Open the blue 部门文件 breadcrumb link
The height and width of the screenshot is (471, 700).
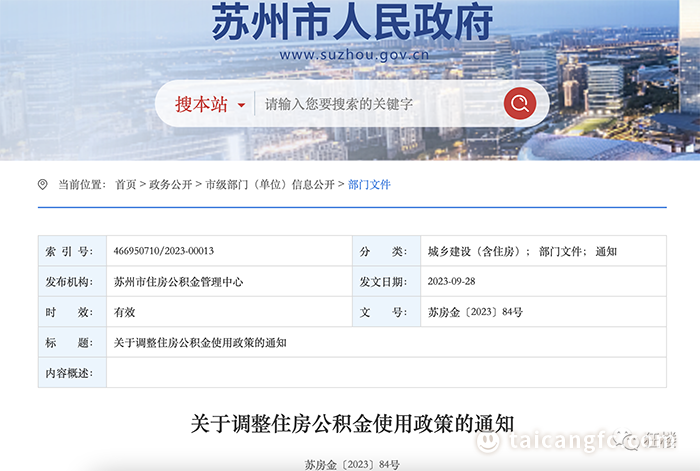coord(369,184)
